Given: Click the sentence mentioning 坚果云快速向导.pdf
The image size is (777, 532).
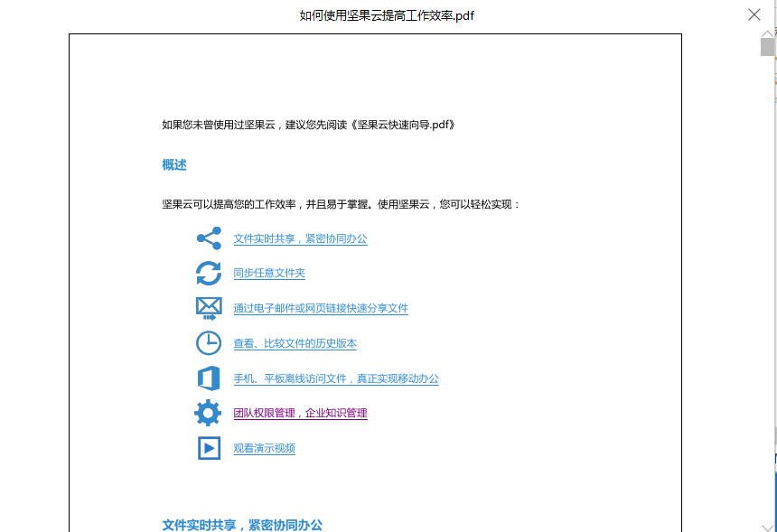Looking at the screenshot, I should pyautogui.click(x=308, y=125).
